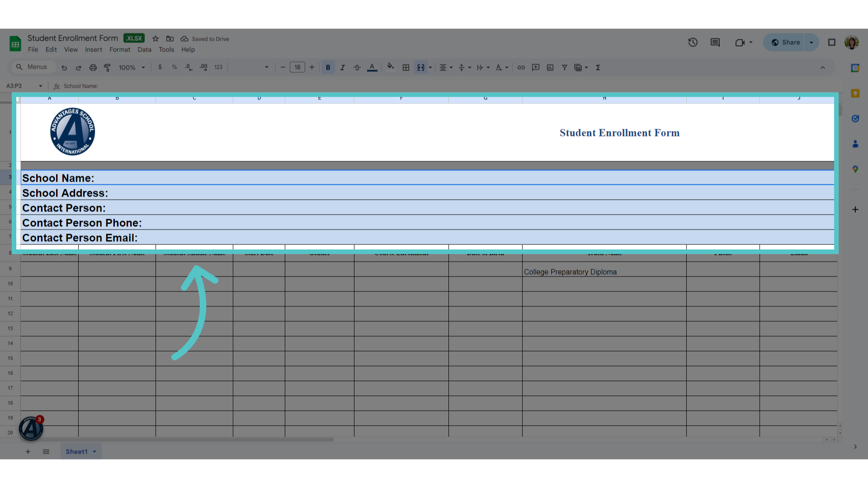
Task: Open the zoom 100% dropdown
Action: [132, 67]
